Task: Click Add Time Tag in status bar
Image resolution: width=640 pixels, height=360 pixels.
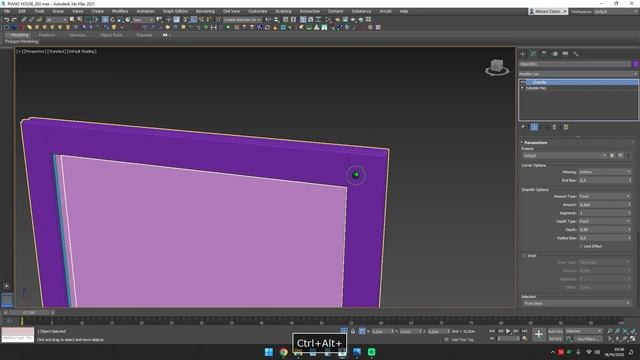Action: [x=462, y=340]
